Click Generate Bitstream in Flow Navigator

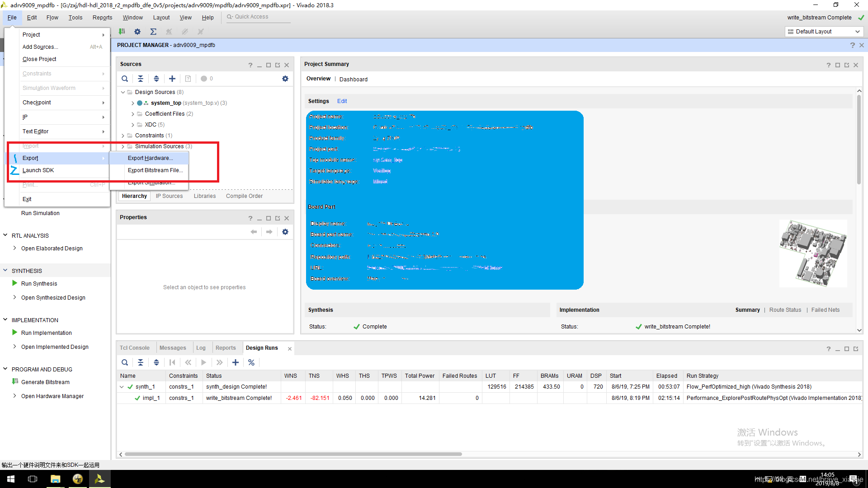45,382
